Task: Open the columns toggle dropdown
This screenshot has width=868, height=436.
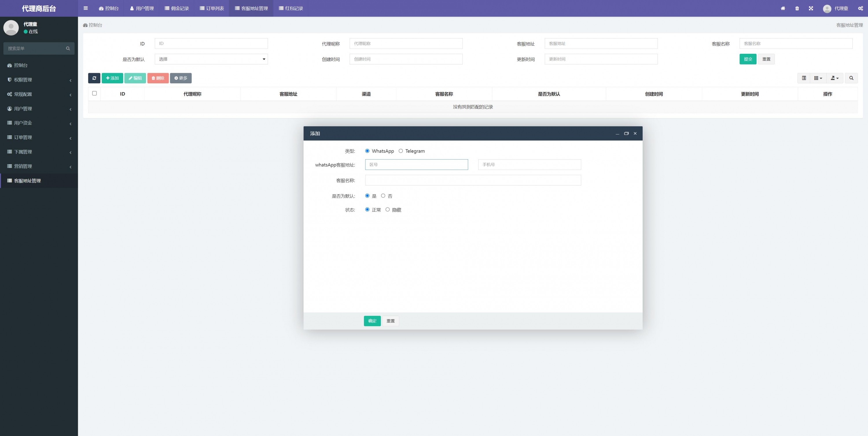Action: click(x=818, y=78)
